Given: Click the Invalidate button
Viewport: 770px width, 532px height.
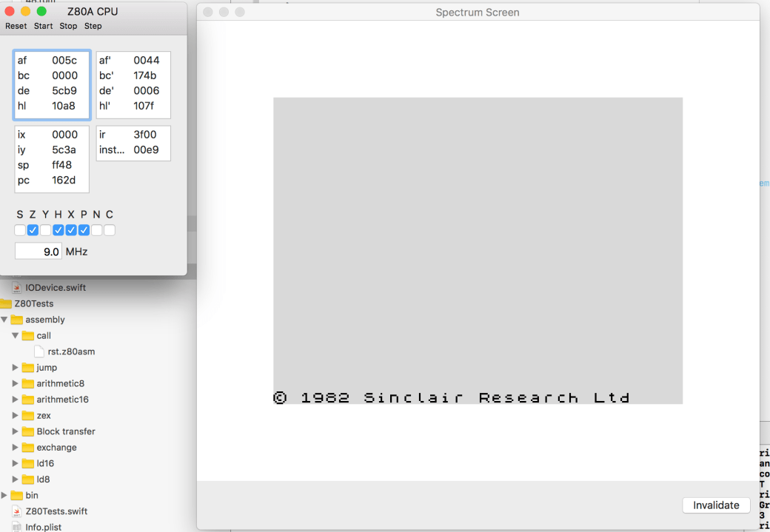Looking at the screenshot, I should click(x=715, y=505).
